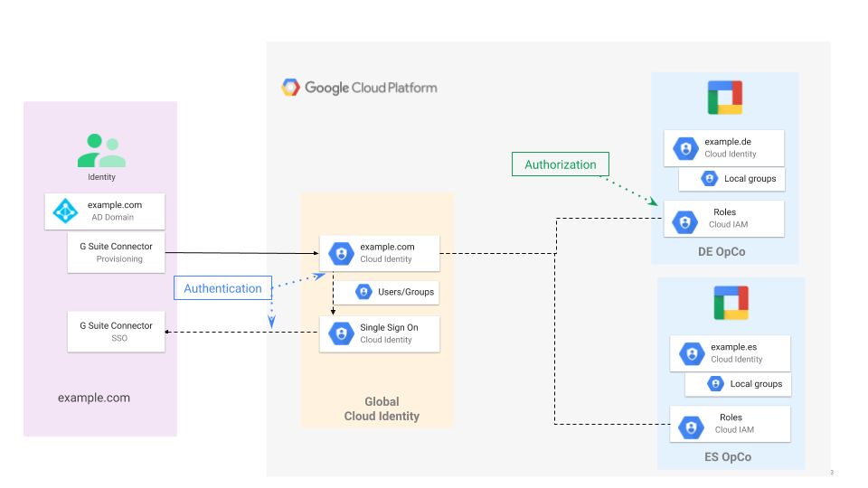
Task: Click the DE OpCo Local groups icon
Action: (710, 178)
